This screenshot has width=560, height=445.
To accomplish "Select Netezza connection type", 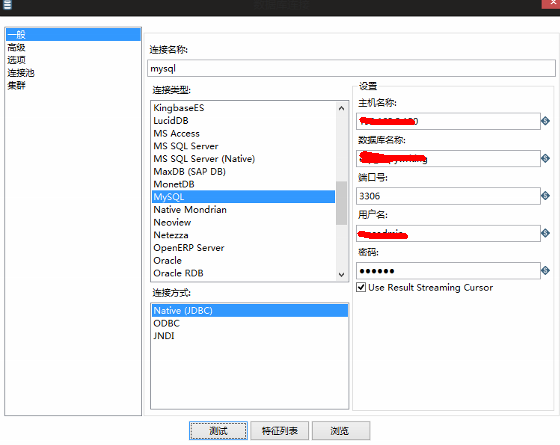I will (244, 235).
